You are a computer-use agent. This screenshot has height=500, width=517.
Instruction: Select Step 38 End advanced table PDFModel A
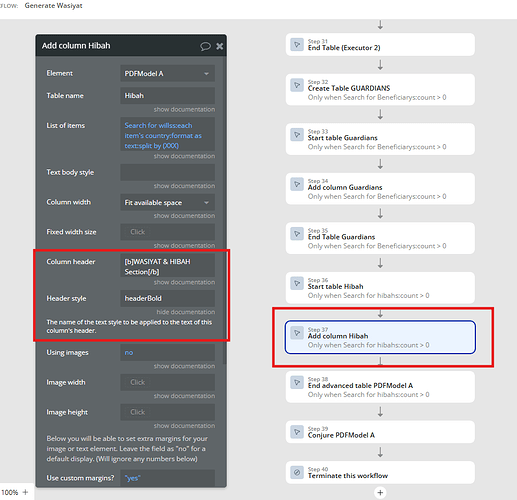pyautogui.click(x=380, y=387)
